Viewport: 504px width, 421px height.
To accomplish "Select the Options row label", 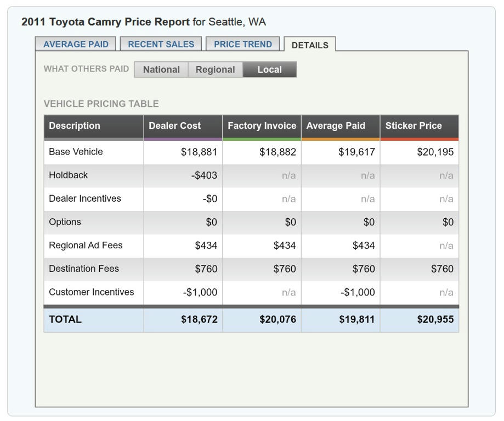I will pyautogui.click(x=65, y=222).
